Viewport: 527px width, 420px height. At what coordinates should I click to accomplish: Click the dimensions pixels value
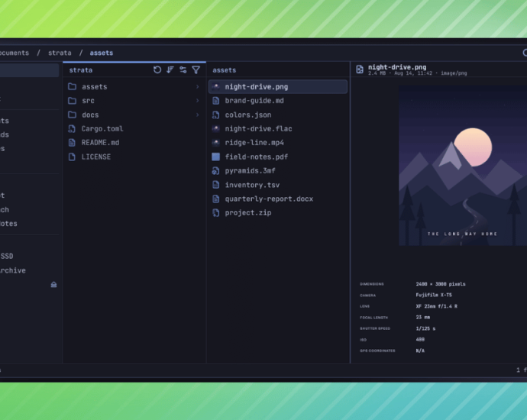point(441,284)
